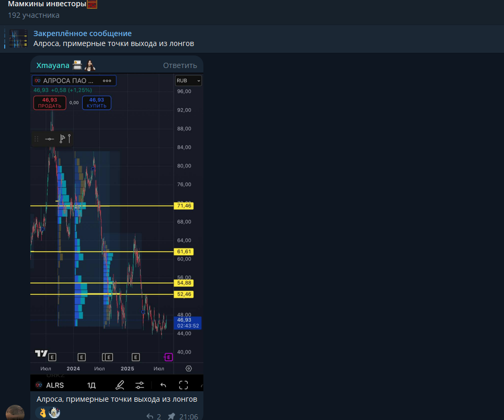Open the Закреплённое сообщение pinned header
The image size is (504, 420).
click(82, 33)
